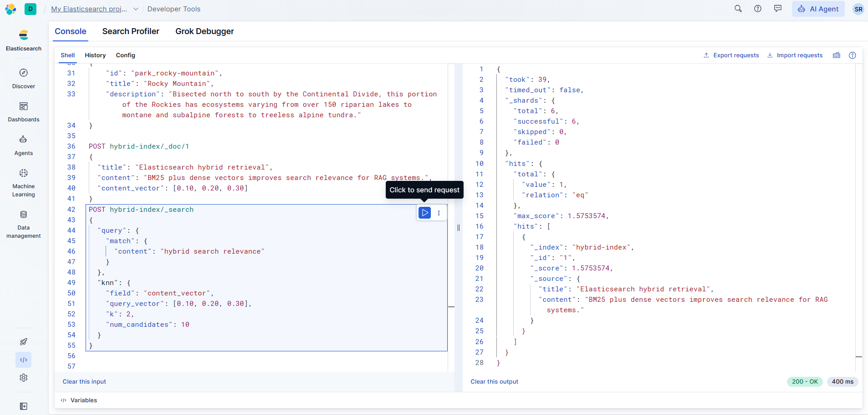Click the panel resize handle between editors

click(x=459, y=228)
